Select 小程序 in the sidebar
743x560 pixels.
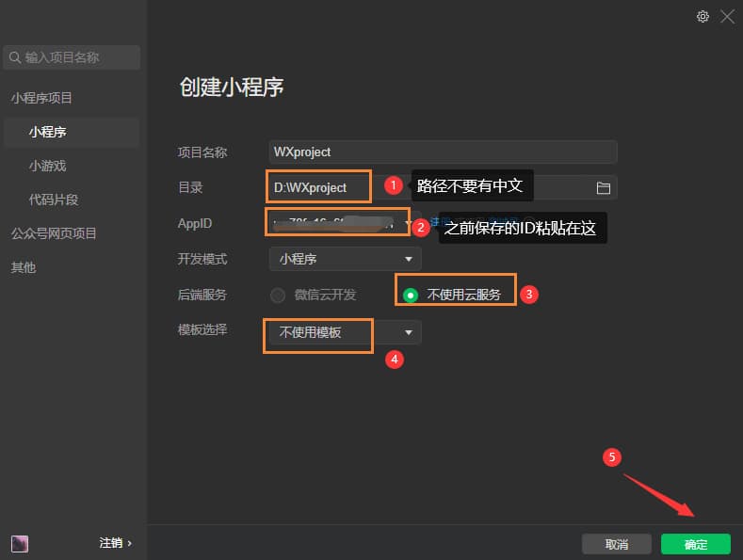(47, 132)
